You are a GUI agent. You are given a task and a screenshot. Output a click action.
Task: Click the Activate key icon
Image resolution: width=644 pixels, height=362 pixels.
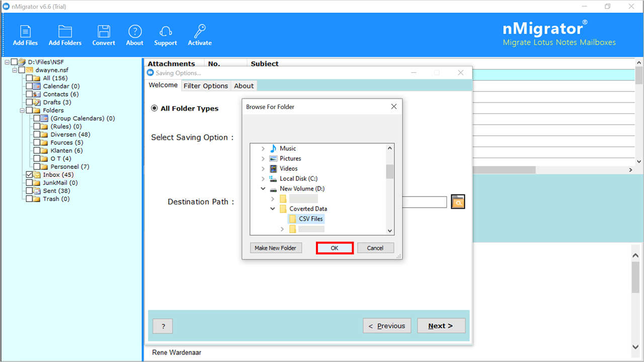point(200,31)
